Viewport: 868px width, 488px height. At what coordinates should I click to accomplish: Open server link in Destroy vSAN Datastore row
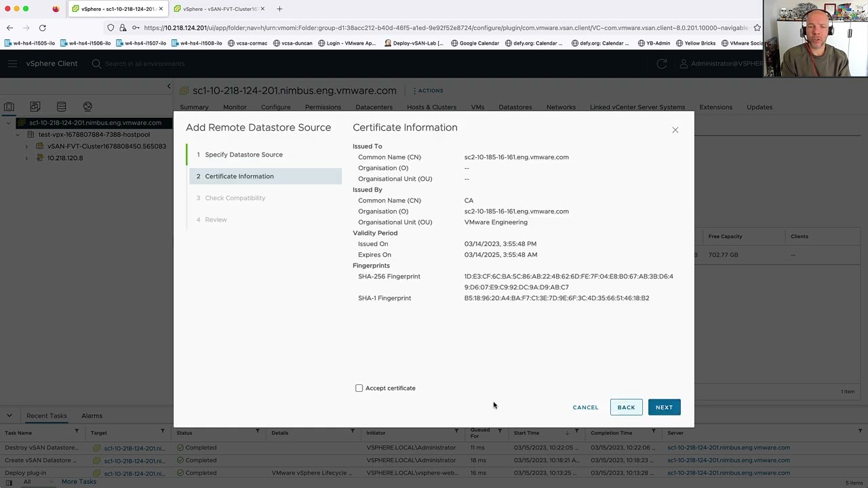click(728, 448)
